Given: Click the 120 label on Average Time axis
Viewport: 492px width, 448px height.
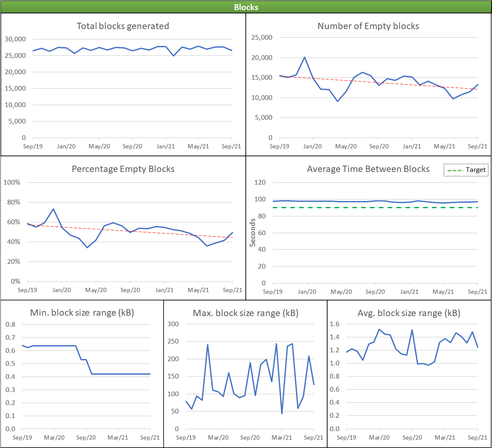Looking at the screenshot, I should (x=260, y=182).
